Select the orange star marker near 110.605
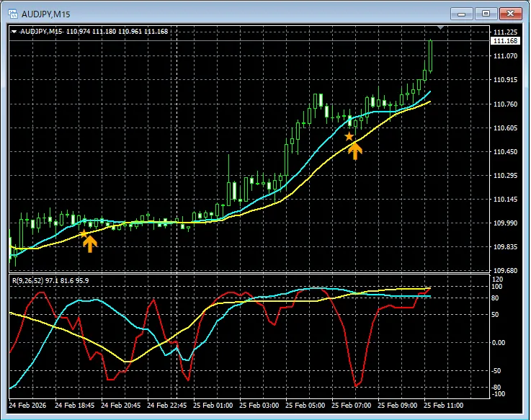531x420 pixels. click(349, 136)
